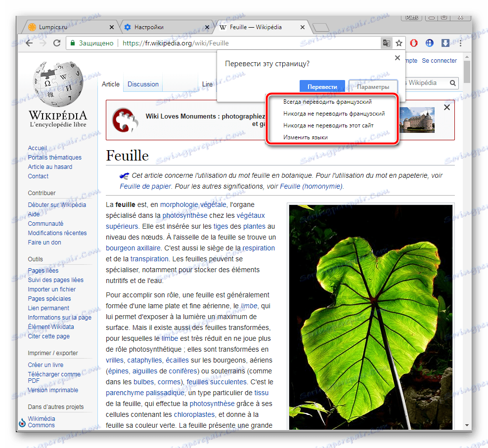Open Modifications récentes link
Image resolution: width=488 pixels, height=448 pixels.
coord(57,233)
